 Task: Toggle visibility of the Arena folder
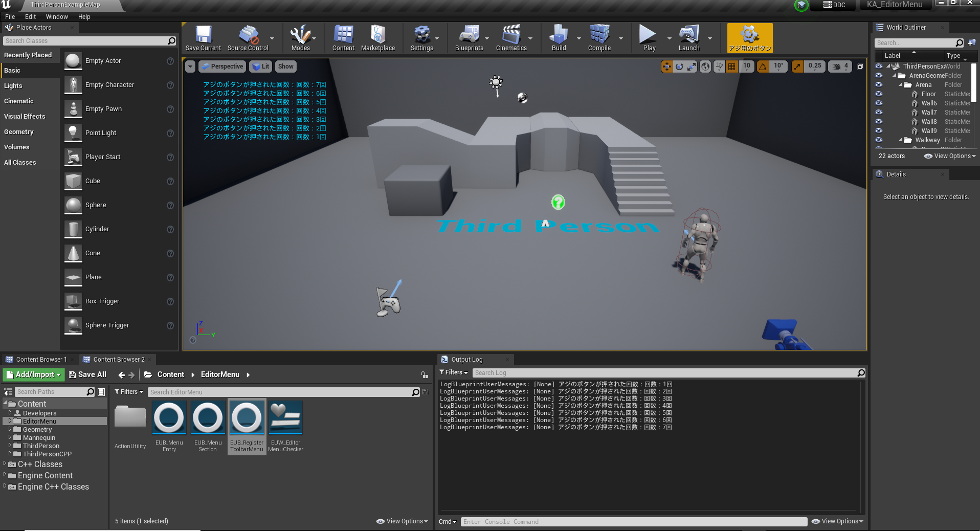coord(879,85)
